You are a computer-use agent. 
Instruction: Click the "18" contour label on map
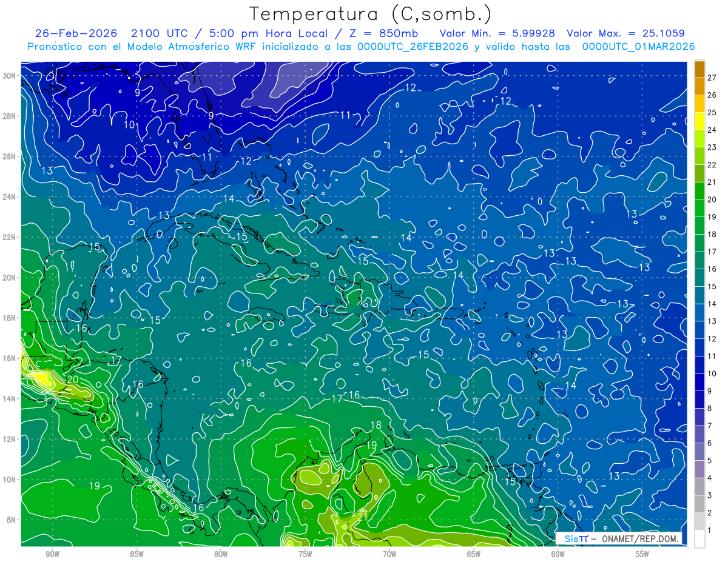coord(376,425)
